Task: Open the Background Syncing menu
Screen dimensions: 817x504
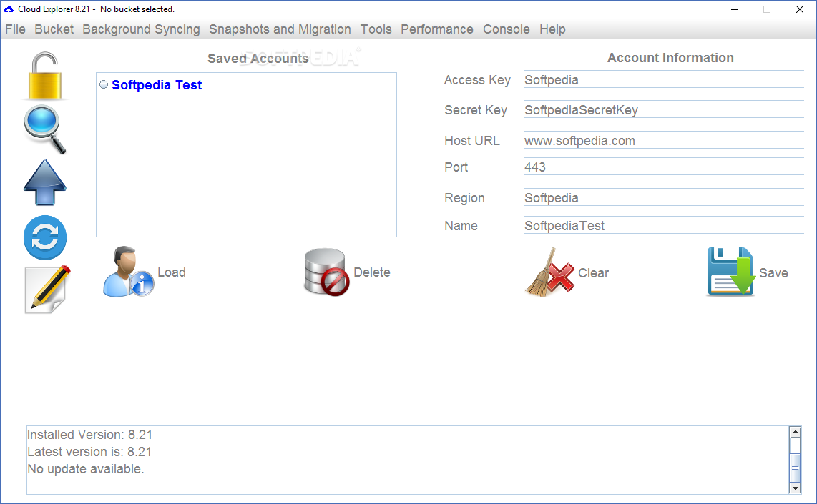Action: coord(141,29)
